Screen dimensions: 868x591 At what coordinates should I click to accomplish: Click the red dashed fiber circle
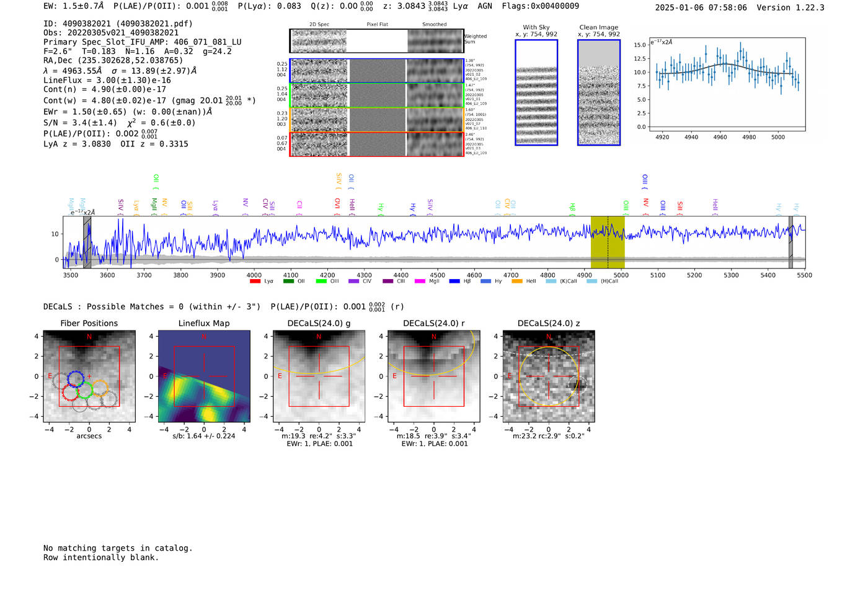pyautogui.click(x=70, y=392)
